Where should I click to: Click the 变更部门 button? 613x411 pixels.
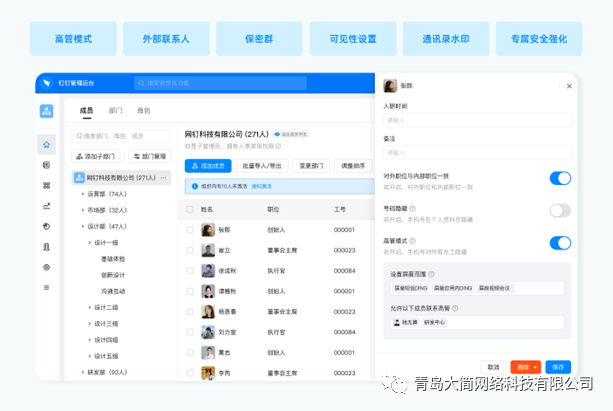(x=311, y=166)
